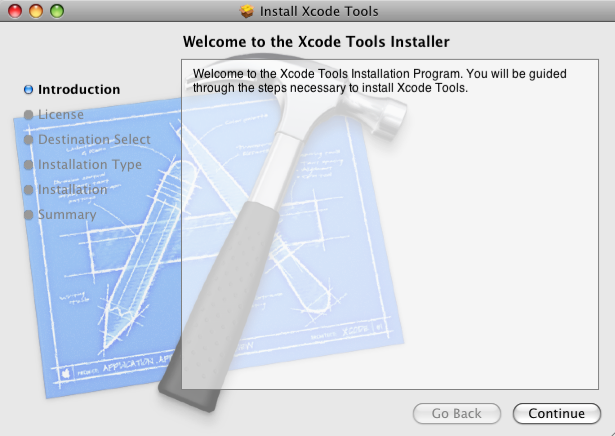This screenshot has height=436, width=615.
Task: Click the Installation Type step bullet
Action: (x=28, y=165)
